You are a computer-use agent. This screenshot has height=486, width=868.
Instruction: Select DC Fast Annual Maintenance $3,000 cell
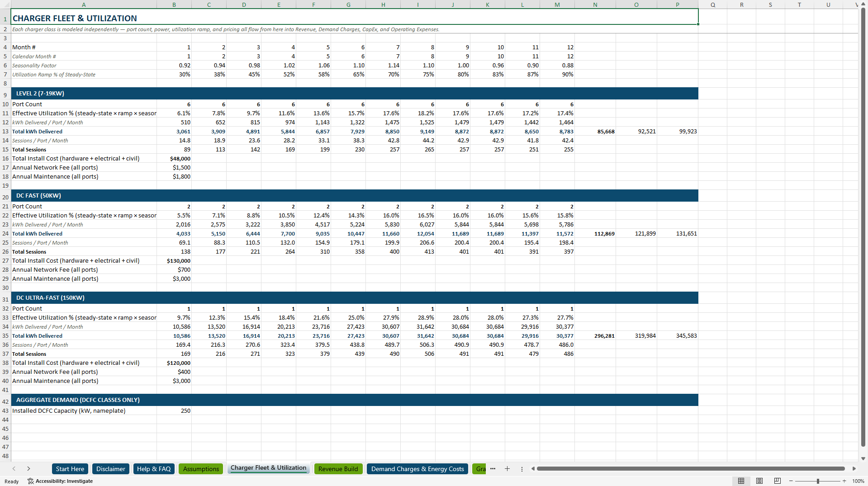[x=174, y=279]
